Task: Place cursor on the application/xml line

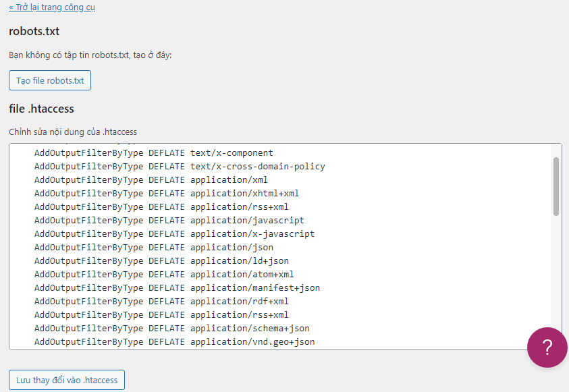Action: click(x=151, y=180)
